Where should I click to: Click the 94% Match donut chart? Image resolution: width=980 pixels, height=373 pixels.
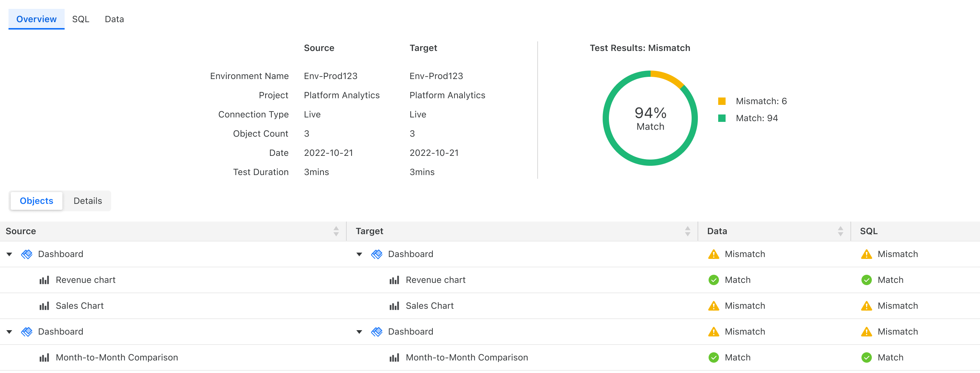pyautogui.click(x=650, y=119)
